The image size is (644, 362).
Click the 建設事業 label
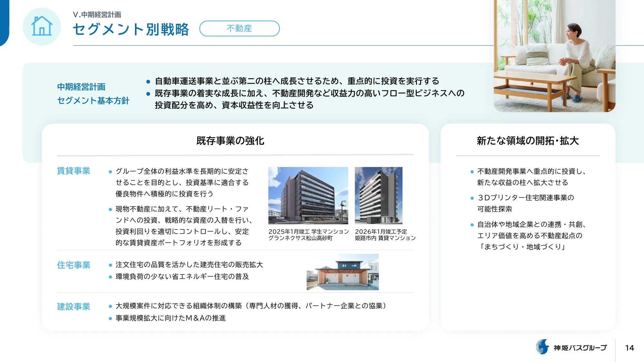pos(73,307)
